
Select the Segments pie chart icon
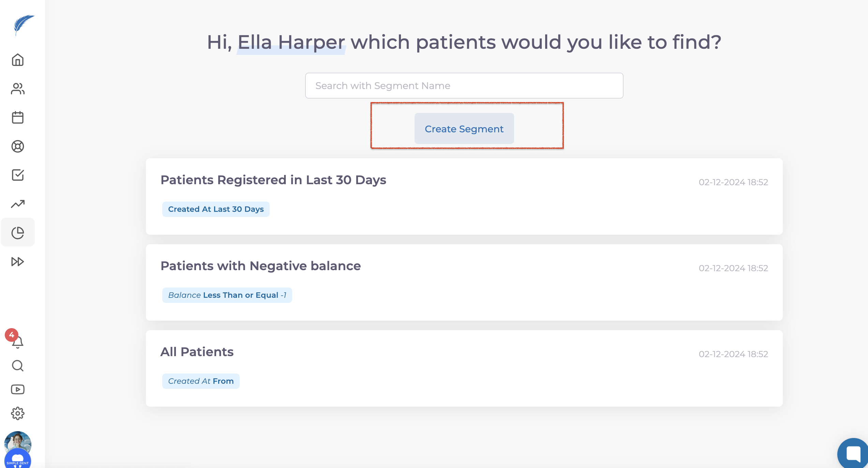click(x=18, y=233)
